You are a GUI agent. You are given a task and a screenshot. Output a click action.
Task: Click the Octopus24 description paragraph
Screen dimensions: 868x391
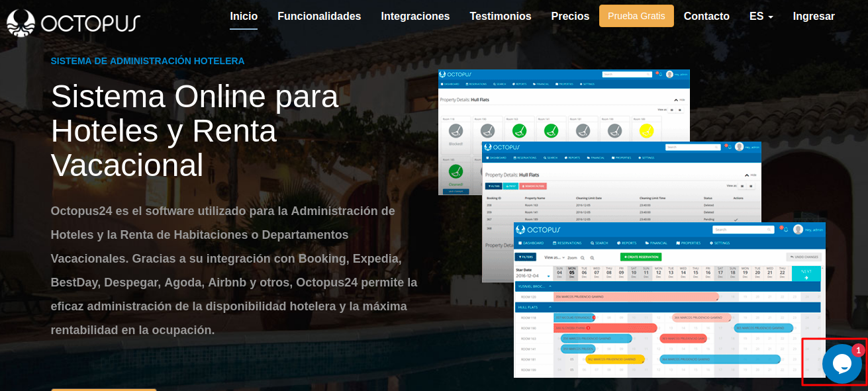(234, 271)
